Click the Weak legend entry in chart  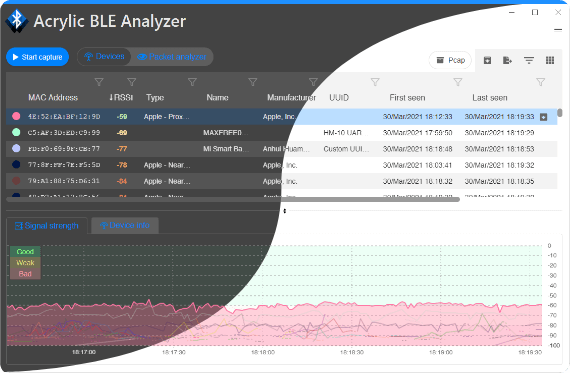pyautogui.click(x=25, y=262)
